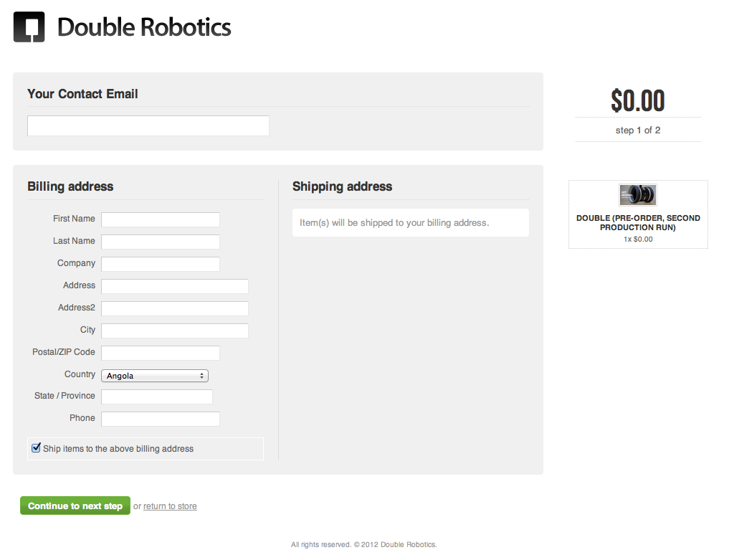Click the product name Double pre-order text

pyautogui.click(x=638, y=222)
